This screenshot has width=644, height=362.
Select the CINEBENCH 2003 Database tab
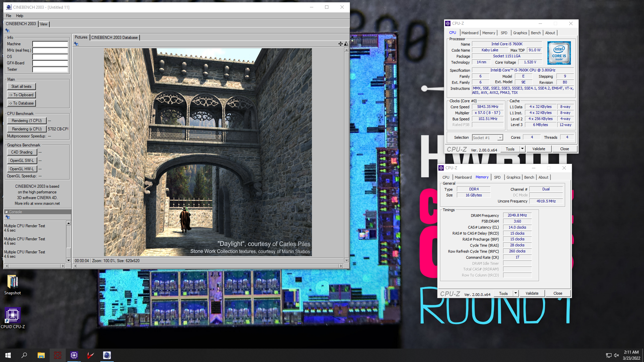click(x=114, y=38)
